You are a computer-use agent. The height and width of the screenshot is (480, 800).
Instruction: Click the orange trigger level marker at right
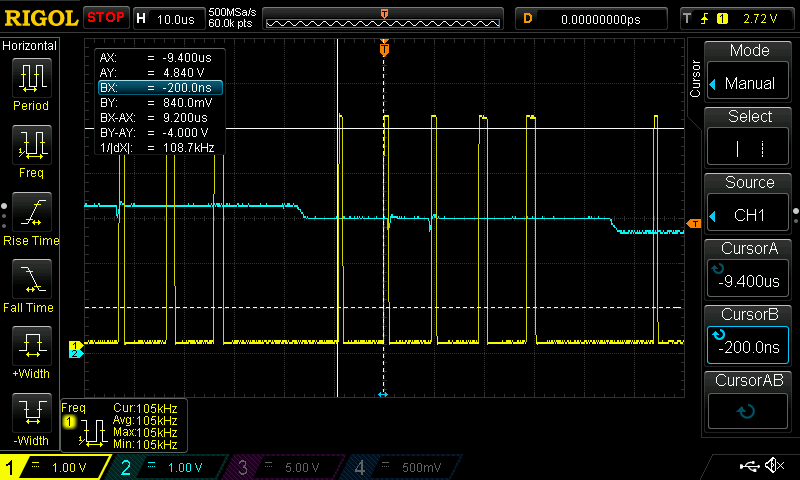(693, 223)
